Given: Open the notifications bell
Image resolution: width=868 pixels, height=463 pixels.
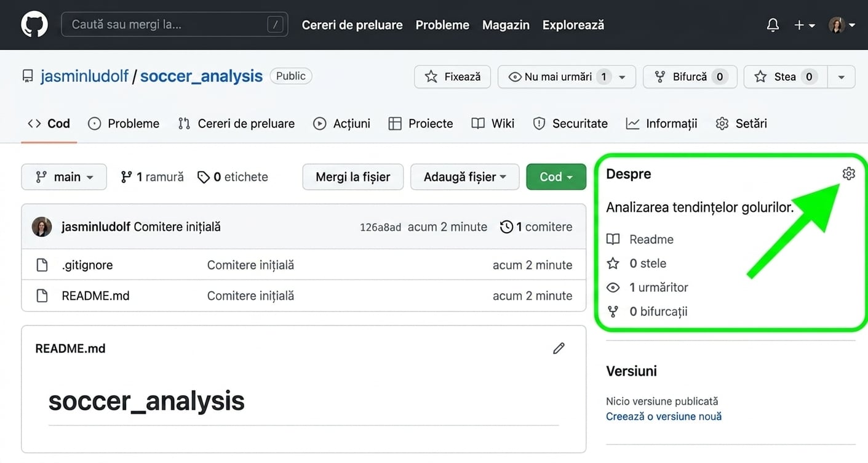Looking at the screenshot, I should tap(773, 25).
